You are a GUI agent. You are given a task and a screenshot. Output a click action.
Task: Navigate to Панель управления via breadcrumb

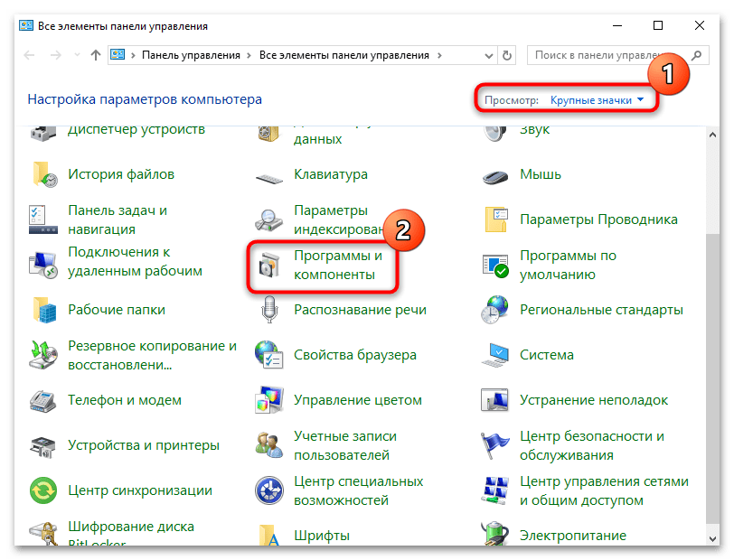[192, 53]
